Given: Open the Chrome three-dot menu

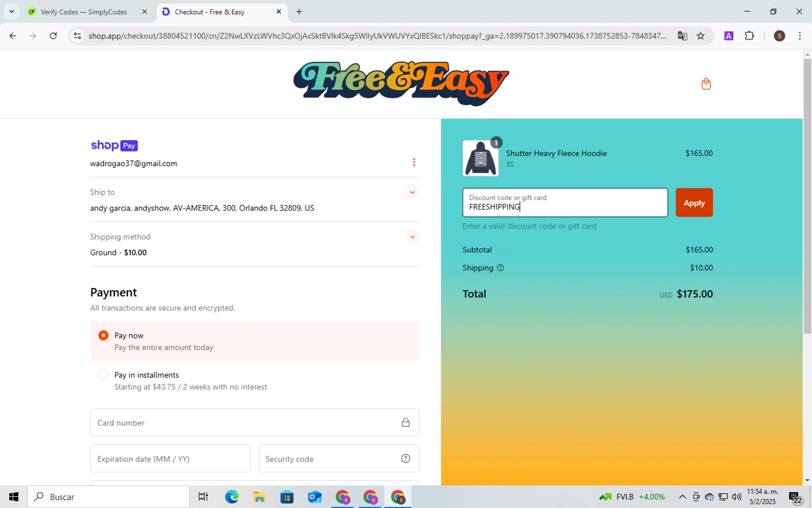Looking at the screenshot, I should pyautogui.click(x=800, y=36).
